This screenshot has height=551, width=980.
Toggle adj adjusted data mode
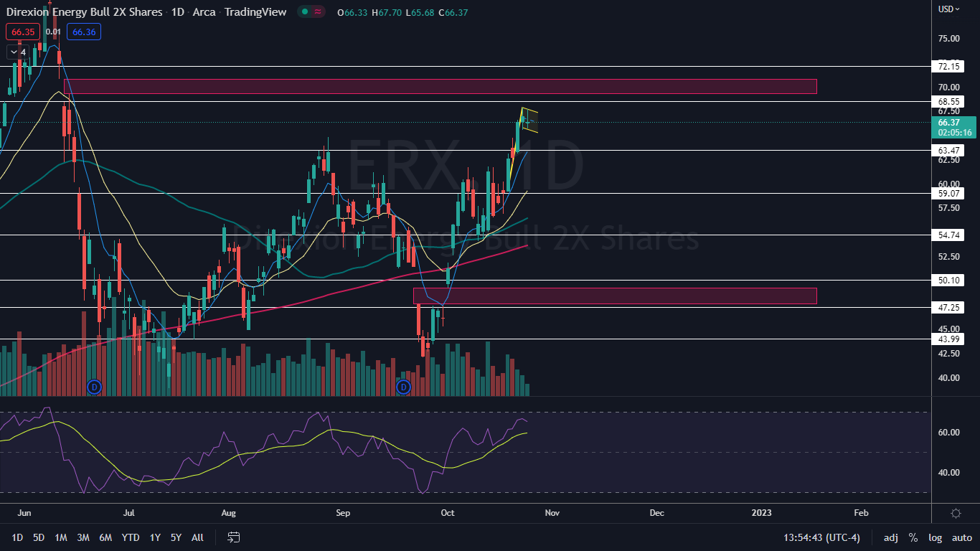(891, 537)
